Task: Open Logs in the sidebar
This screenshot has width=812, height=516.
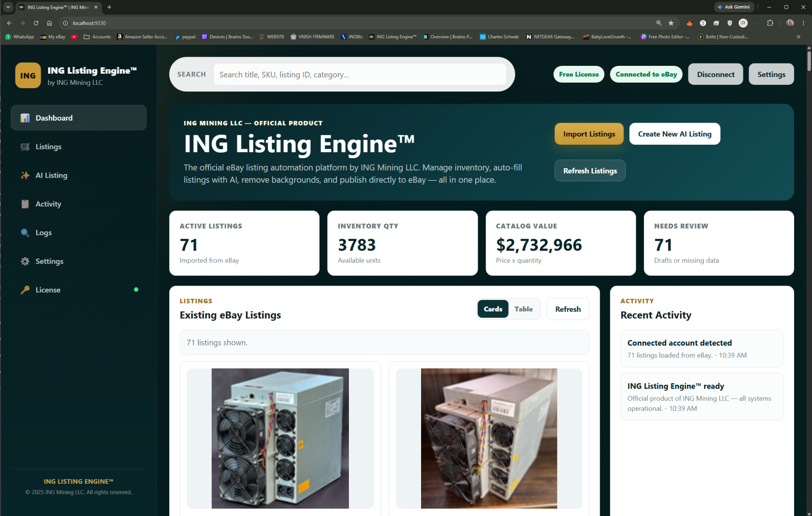Action: coord(79,233)
